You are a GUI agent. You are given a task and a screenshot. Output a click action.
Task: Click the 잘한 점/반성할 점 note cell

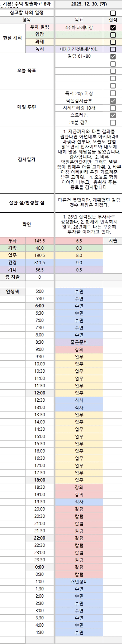coord(89,203)
